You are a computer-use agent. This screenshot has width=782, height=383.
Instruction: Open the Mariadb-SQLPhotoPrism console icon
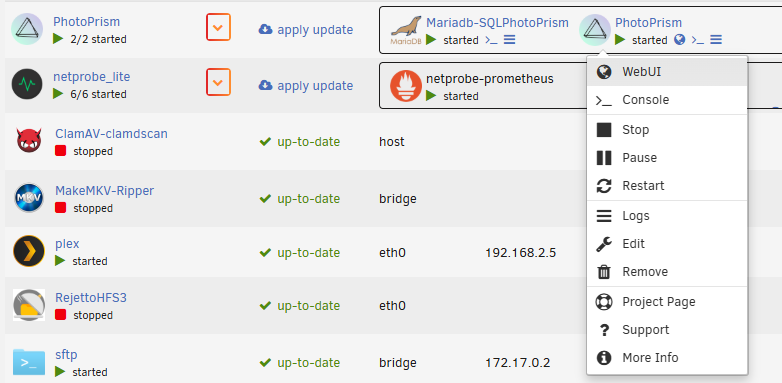click(491, 40)
